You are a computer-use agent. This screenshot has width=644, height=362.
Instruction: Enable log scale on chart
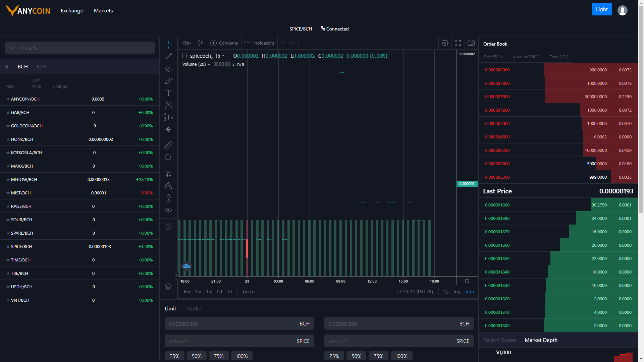coord(457,292)
